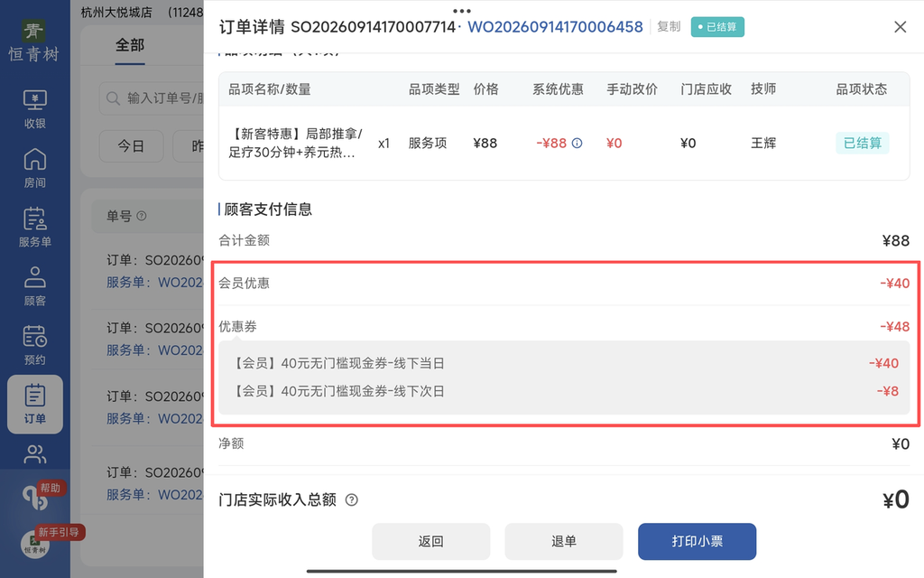Viewport: 924px width, 578px height.
Task: Click the 退单 refund button
Action: (564, 542)
